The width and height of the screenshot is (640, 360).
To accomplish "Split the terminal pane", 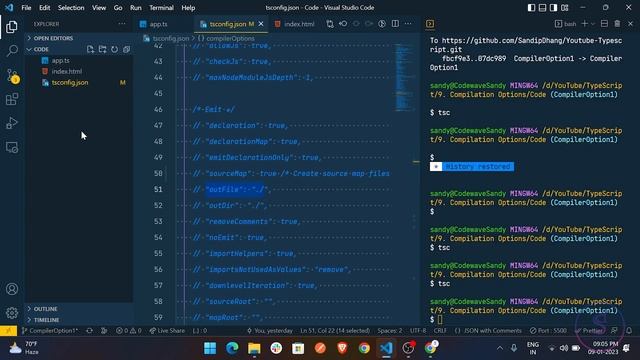I will coord(604,24).
